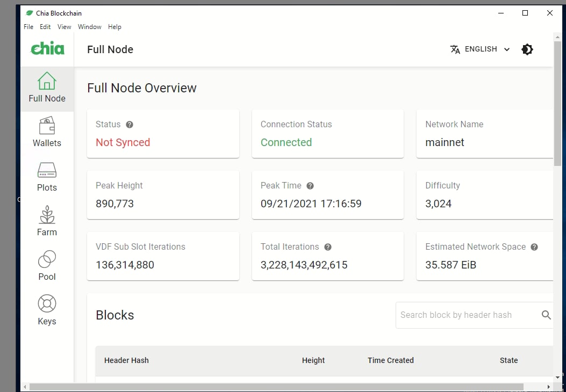The height and width of the screenshot is (392, 566).
Task: Open the Farm section
Action: pyautogui.click(x=47, y=221)
